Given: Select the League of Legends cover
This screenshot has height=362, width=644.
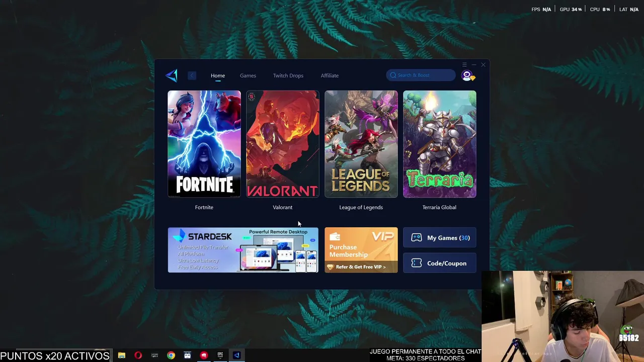Looking at the screenshot, I should point(361,144).
